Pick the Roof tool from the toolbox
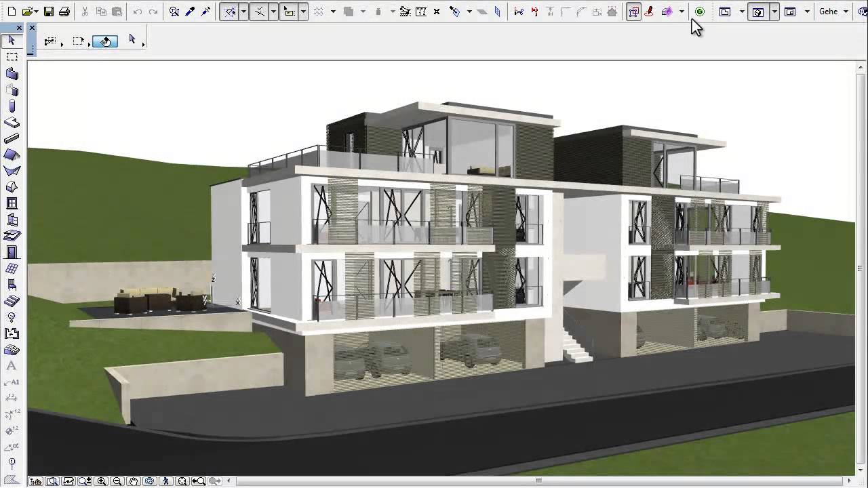 (x=12, y=154)
